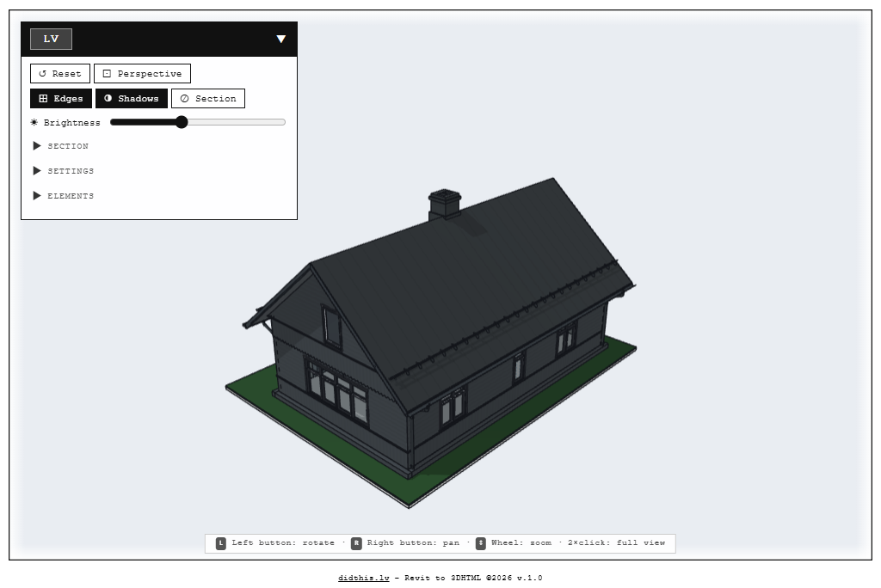
Task: Open the didthis.lv link
Action: point(364,578)
